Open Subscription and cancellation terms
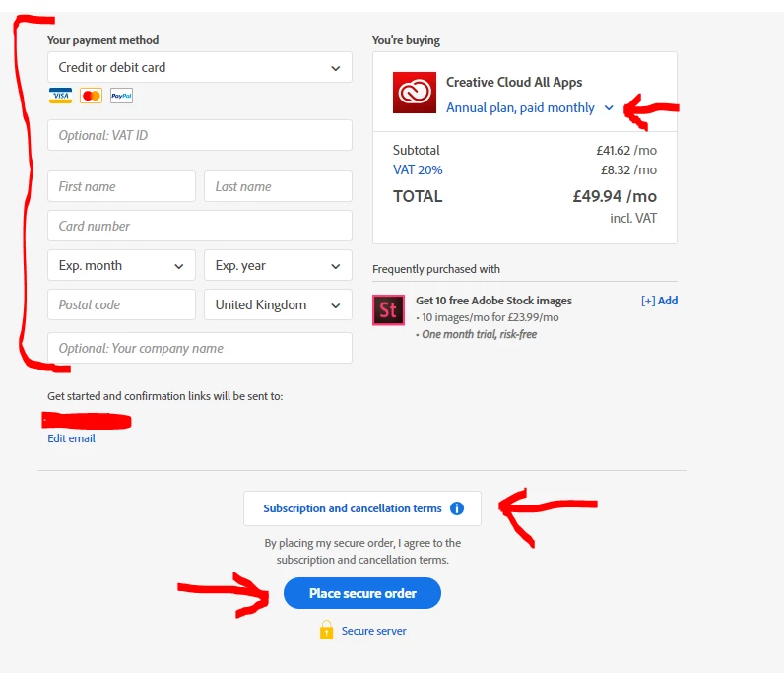 (x=362, y=508)
